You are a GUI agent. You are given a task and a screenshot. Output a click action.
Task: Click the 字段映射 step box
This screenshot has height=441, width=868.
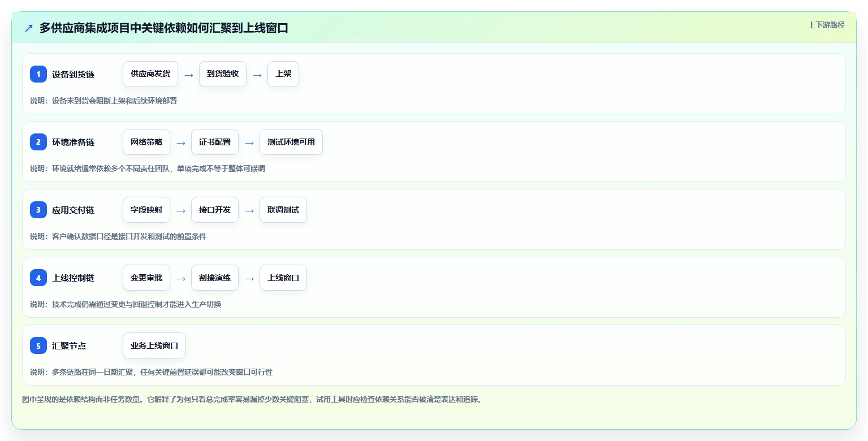coord(146,210)
